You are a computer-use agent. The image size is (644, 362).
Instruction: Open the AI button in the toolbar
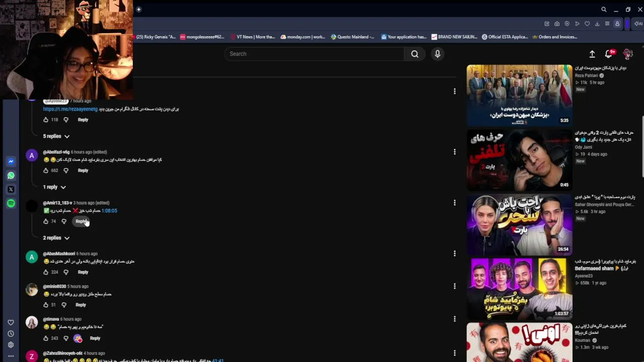[x=638, y=24]
